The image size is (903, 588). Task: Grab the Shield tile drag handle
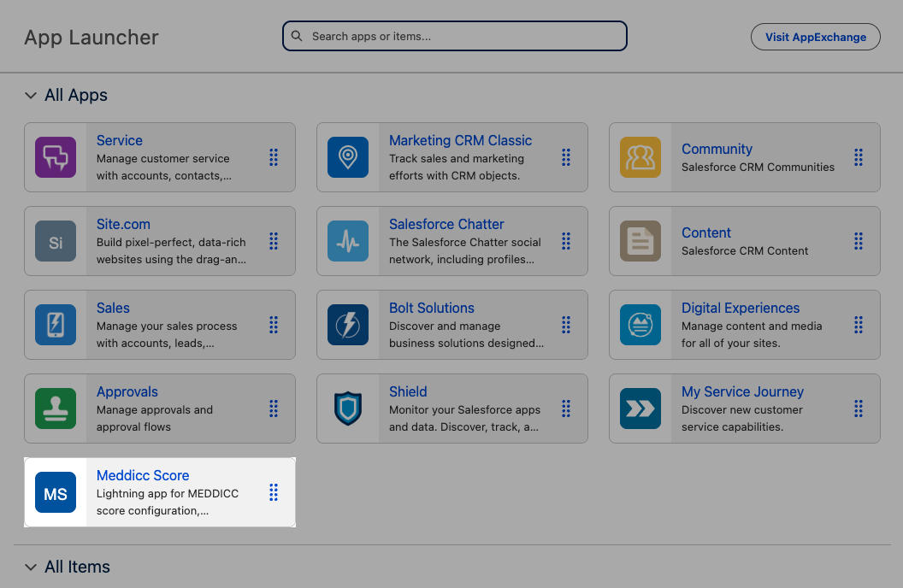coord(566,409)
